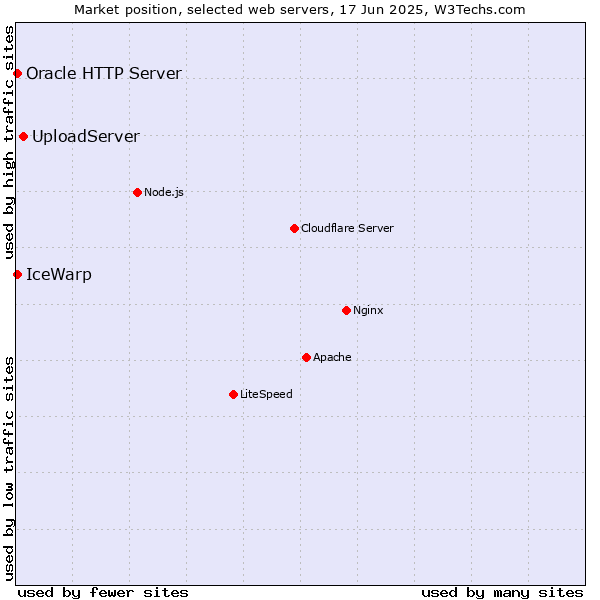This screenshot has width=600, height=600.
Task: Click the LiteSpeed red marker
Action: click(233, 394)
